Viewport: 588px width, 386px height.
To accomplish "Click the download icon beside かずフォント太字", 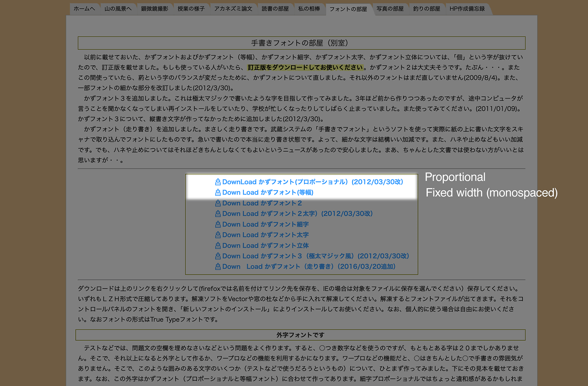I will 217,235.
